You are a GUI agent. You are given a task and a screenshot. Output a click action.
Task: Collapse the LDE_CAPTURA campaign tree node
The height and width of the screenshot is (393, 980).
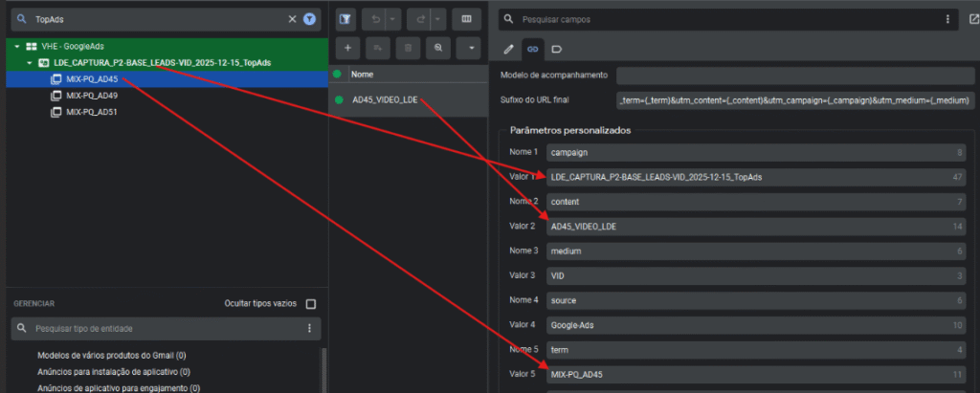(x=30, y=62)
